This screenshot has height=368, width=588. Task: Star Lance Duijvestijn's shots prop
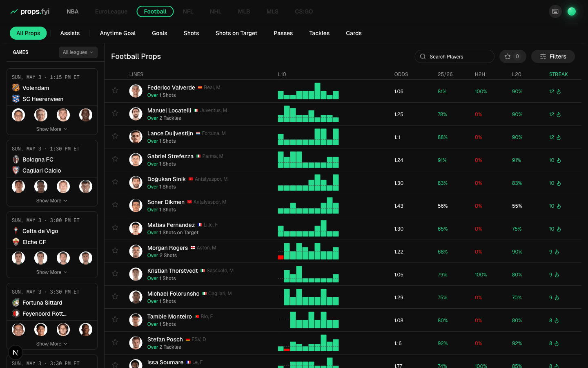pos(115,136)
